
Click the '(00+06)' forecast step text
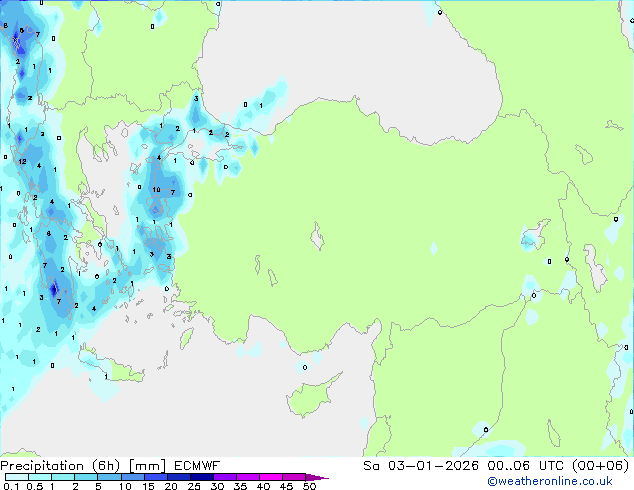tap(601, 466)
